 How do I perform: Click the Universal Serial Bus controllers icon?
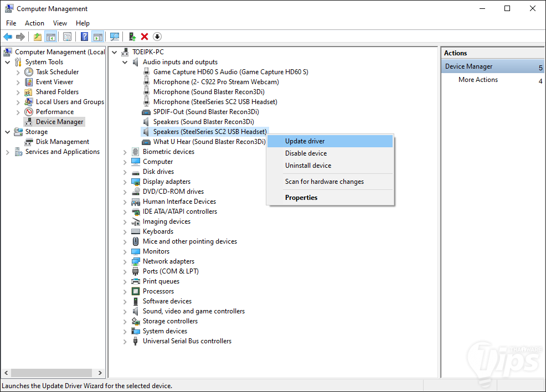[136, 341]
